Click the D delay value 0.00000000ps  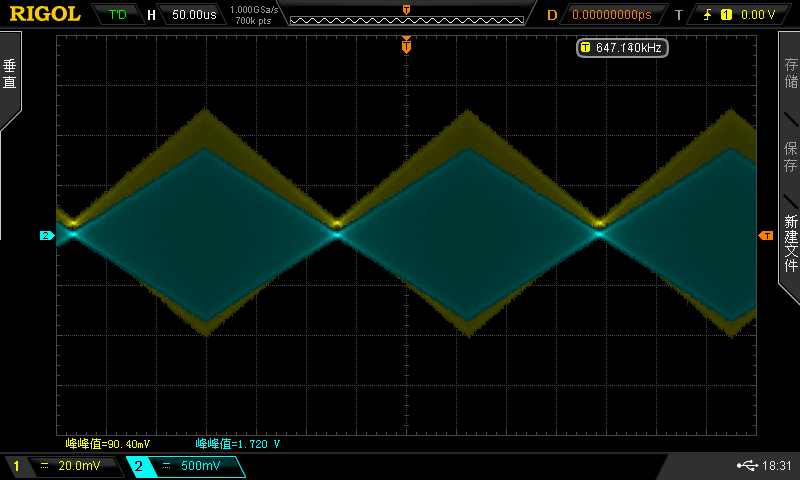tap(612, 15)
